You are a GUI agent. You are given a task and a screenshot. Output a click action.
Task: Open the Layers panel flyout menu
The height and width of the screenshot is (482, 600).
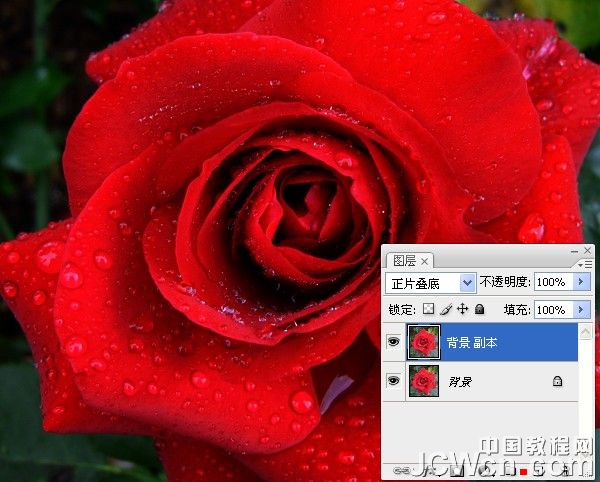pyautogui.click(x=584, y=263)
